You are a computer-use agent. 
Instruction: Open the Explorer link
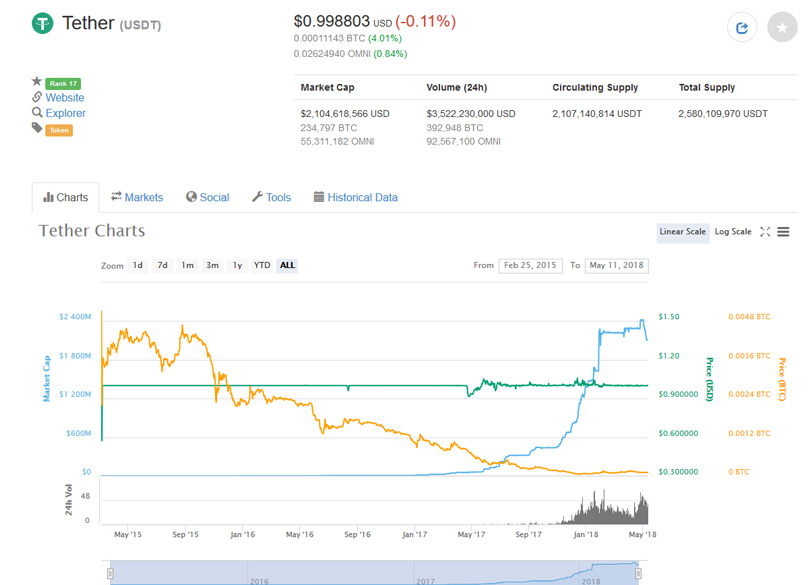click(65, 113)
